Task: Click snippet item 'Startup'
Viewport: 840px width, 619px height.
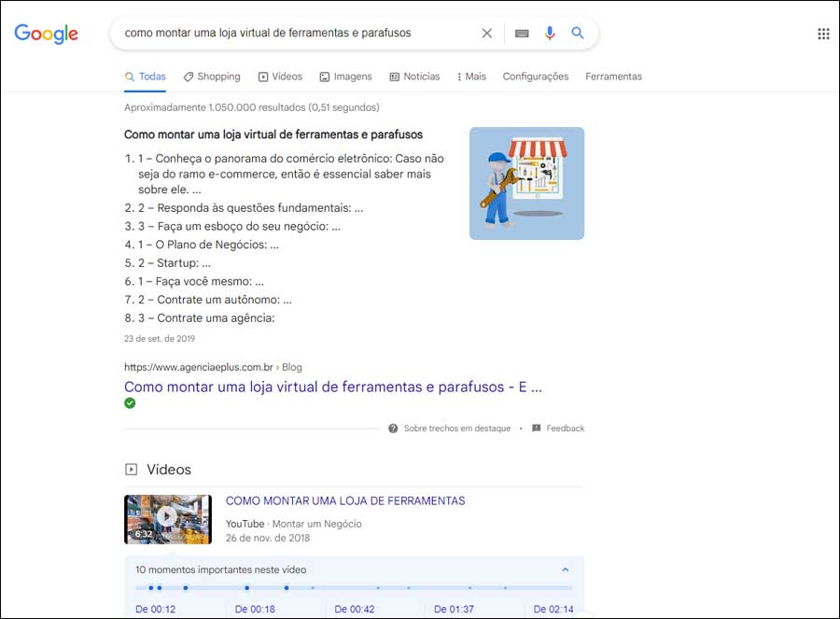Action: click(x=175, y=263)
